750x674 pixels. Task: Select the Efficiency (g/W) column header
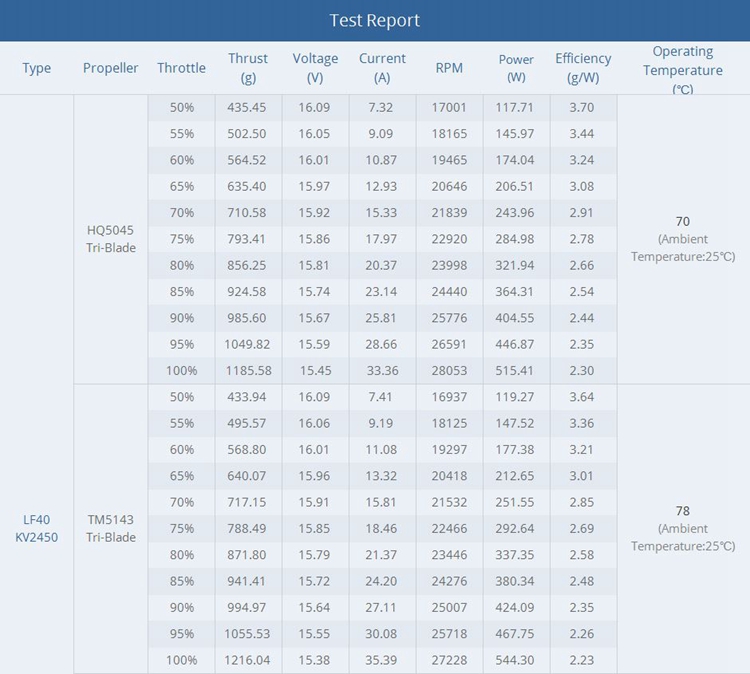tap(583, 69)
